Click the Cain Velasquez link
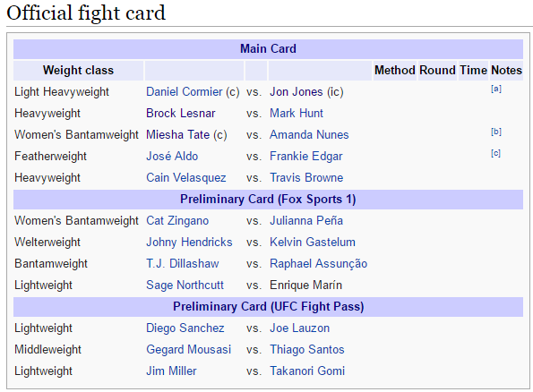533x392 pixels. tap(186, 178)
